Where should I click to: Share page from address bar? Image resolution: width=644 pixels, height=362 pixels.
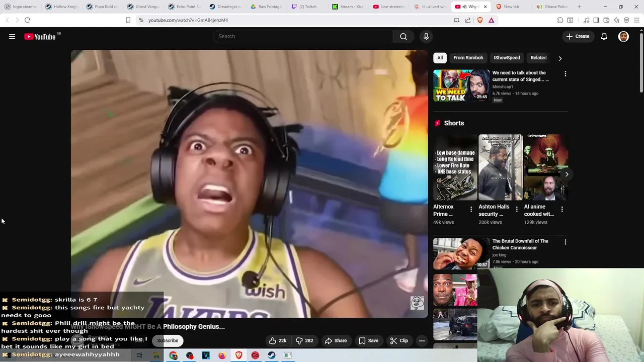pos(468,20)
